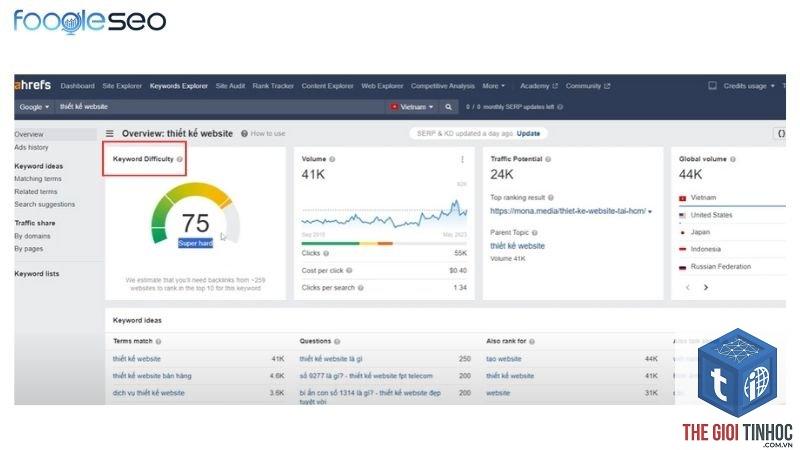Select Vietnam in Global volume list
800x450 pixels.
point(703,198)
